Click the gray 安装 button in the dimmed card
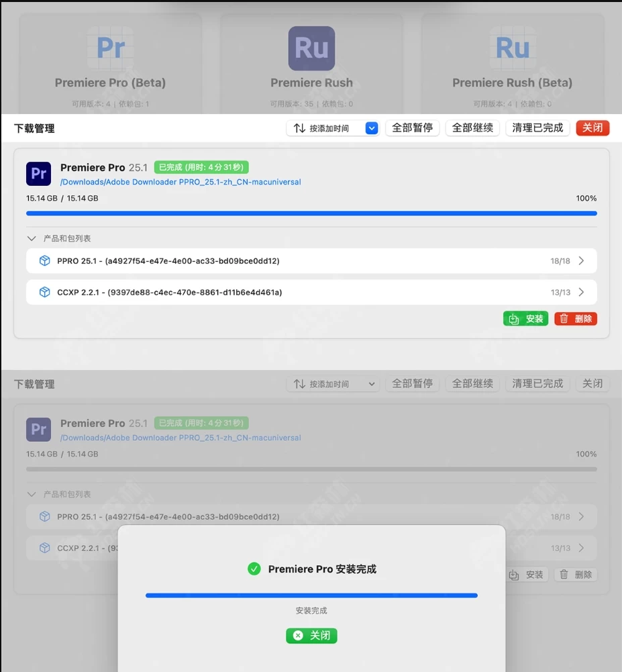The image size is (622, 672). coord(525,574)
